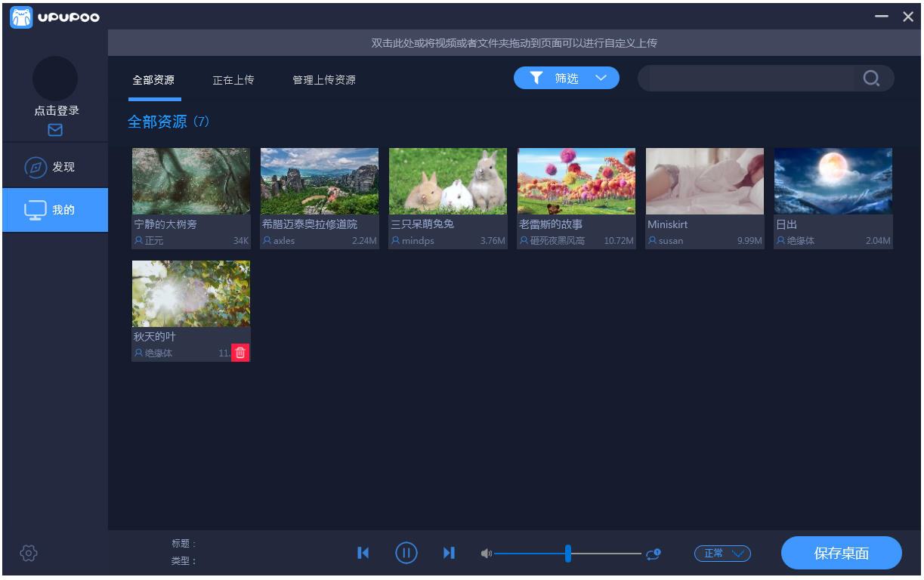
Task: Open the 发现 discover section
Action: tap(55, 167)
